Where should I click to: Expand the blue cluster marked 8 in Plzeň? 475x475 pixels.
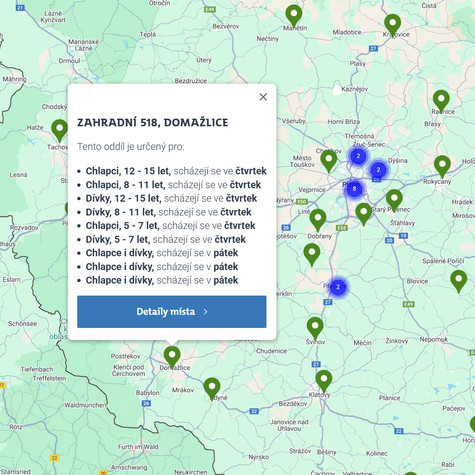[x=354, y=189]
